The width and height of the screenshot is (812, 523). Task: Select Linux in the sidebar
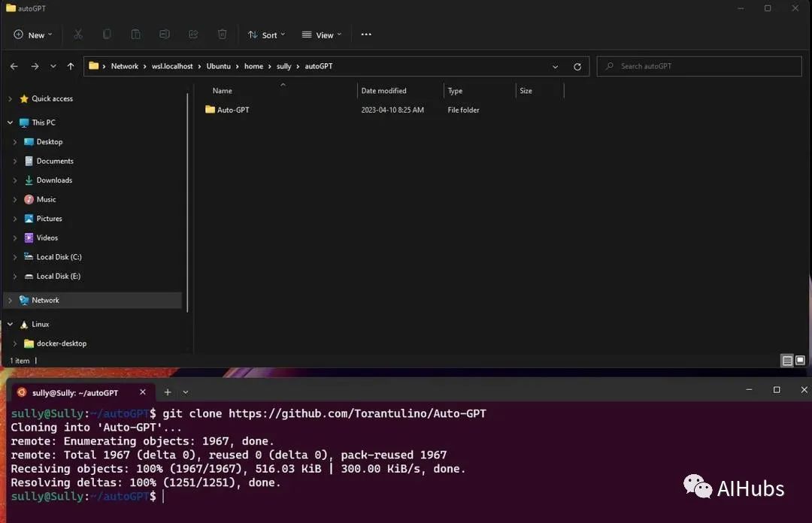(41, 324)
